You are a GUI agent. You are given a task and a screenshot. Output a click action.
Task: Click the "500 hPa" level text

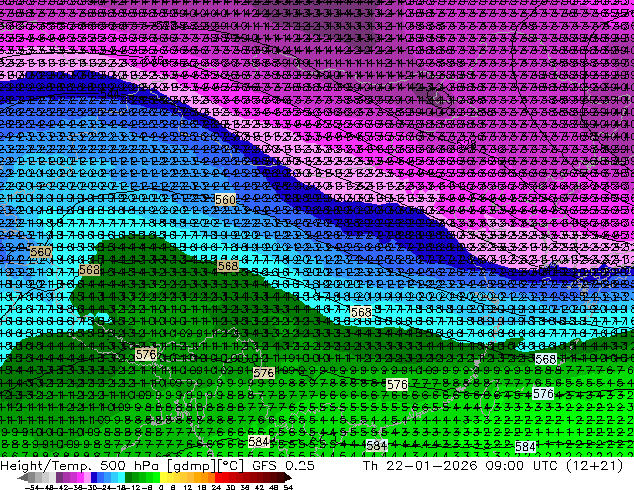coord(129,466)
